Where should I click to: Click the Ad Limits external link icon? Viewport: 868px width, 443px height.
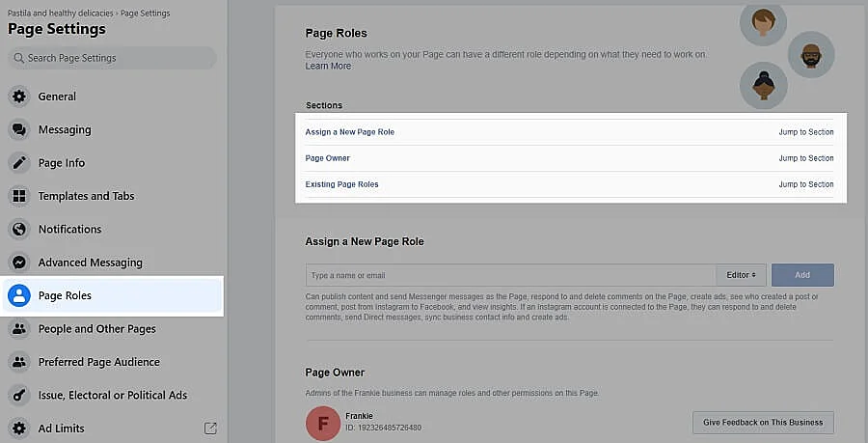[x=210, y=428]
